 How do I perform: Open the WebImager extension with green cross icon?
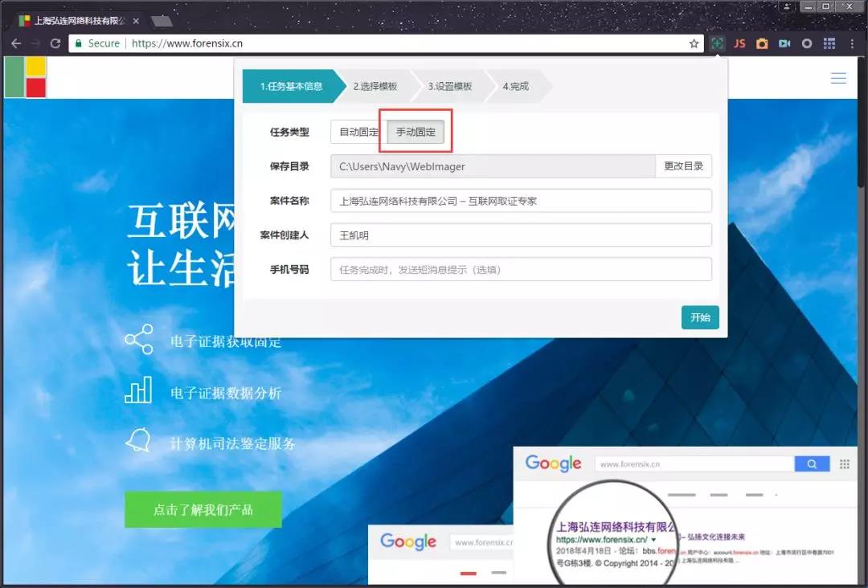pos(716,43)
